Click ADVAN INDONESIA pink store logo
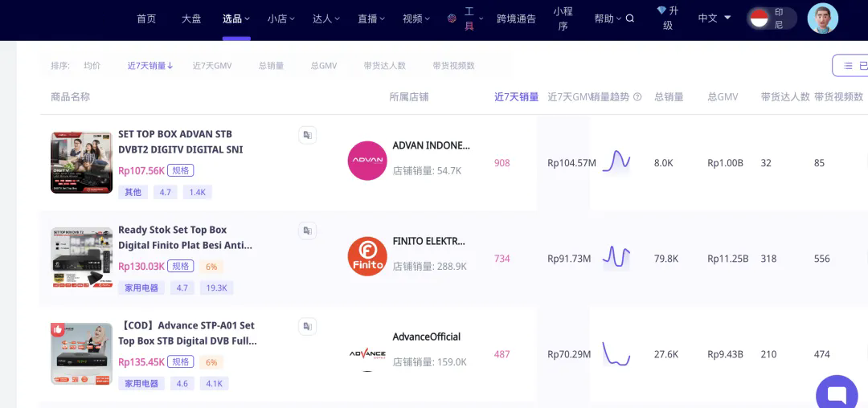Viewport: 868px width, 408px height. coord(367,161)
